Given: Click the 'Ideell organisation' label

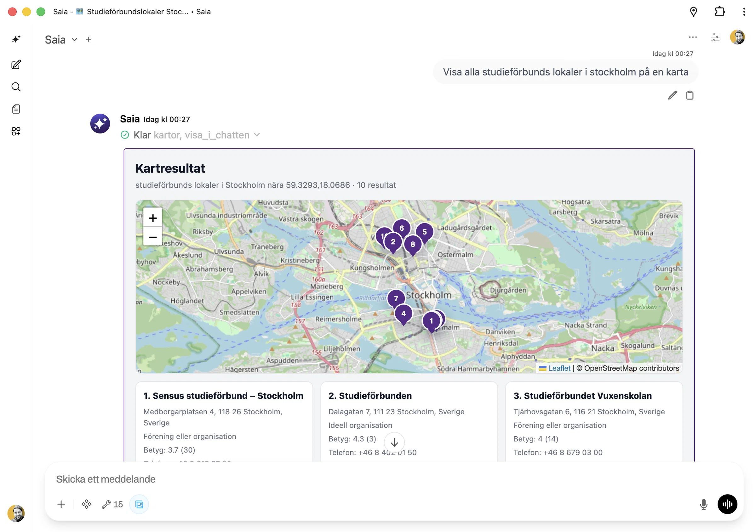Looking at the screenshot, I should (360, 425).
